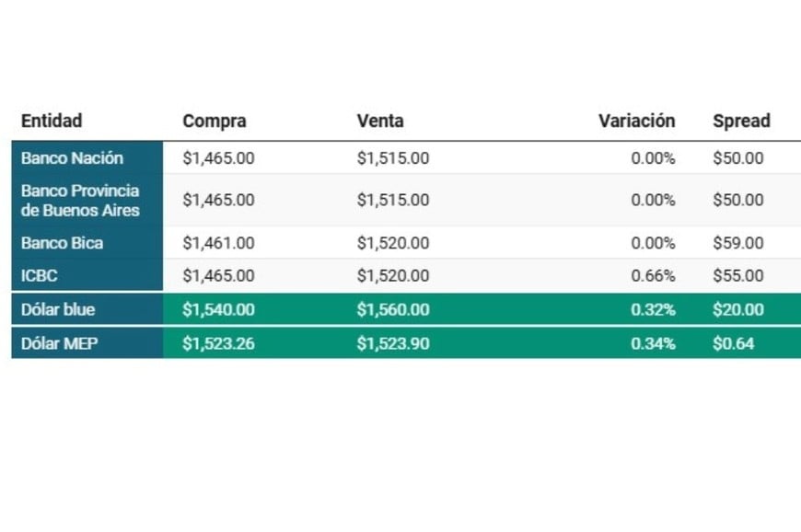Click the Entidad column header
Screen dimensions: 801x532
tap(52, 121)
